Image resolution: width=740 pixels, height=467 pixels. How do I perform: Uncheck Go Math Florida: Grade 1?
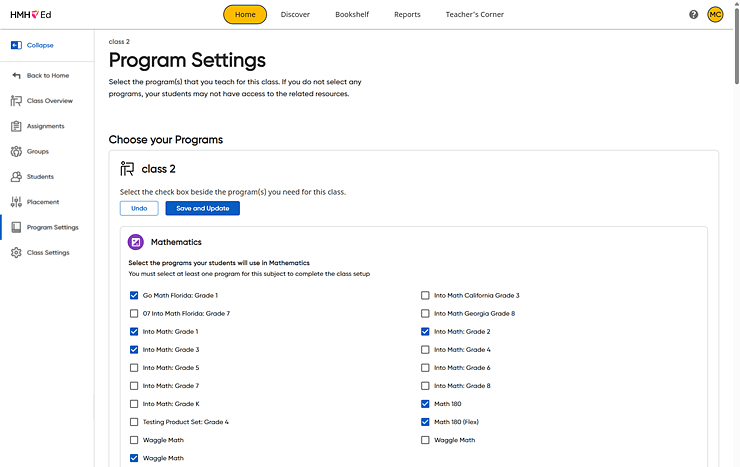[134, 295]
